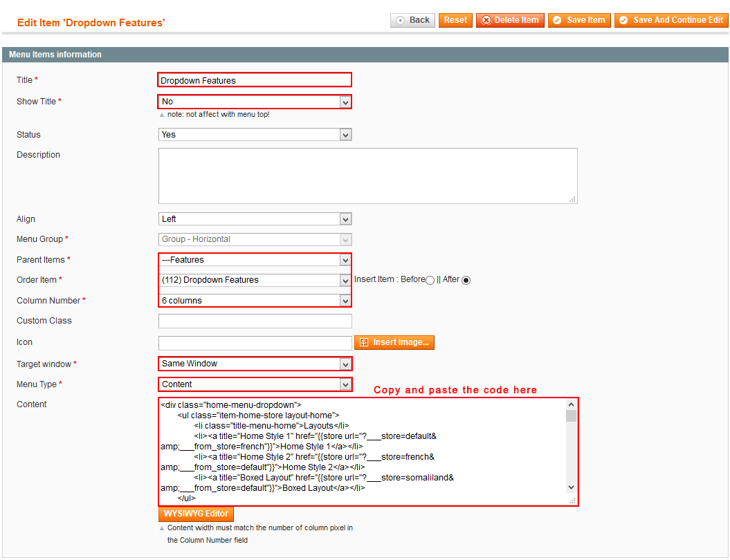
Task: Click Save And Continue checkmark icon
Action: [x=623, y=20]
